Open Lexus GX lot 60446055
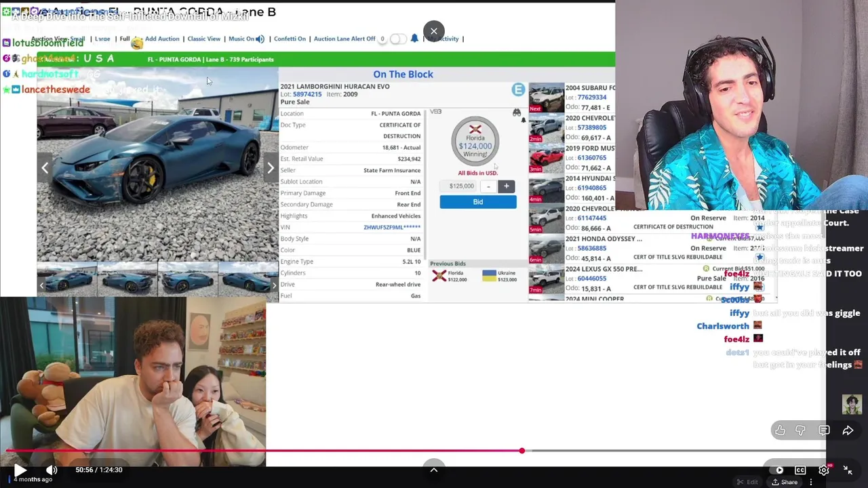 tap(591, 279)
